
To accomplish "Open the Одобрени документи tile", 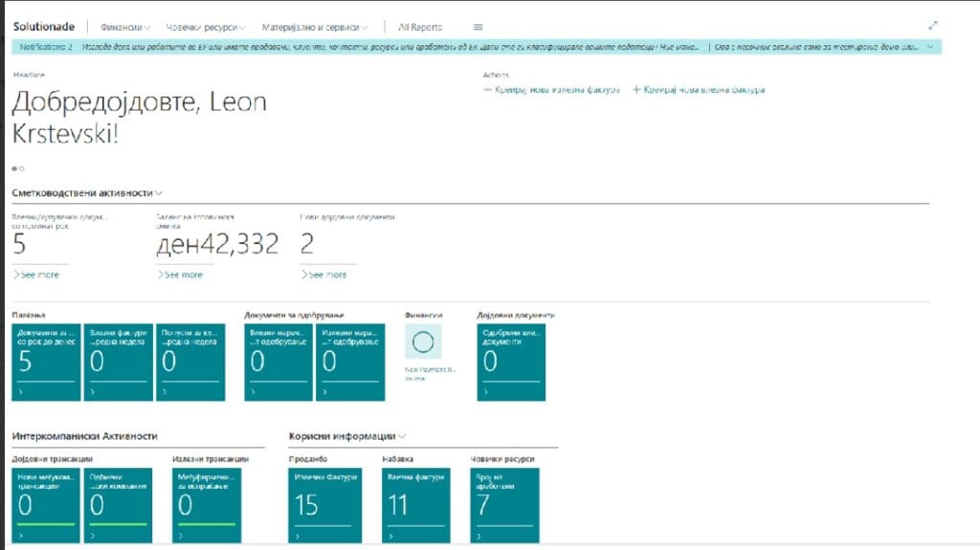I will pyautogui.click(x=511, y=363).
